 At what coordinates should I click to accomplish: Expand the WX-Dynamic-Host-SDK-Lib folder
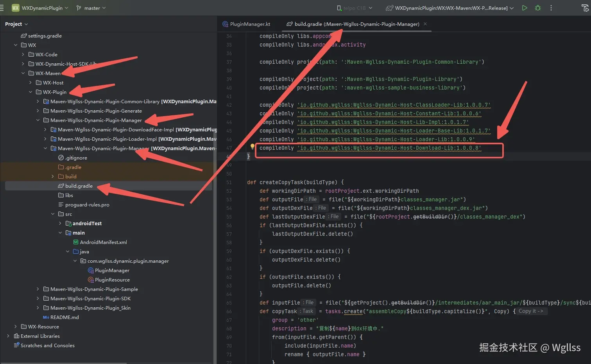[x=23, y=64]
